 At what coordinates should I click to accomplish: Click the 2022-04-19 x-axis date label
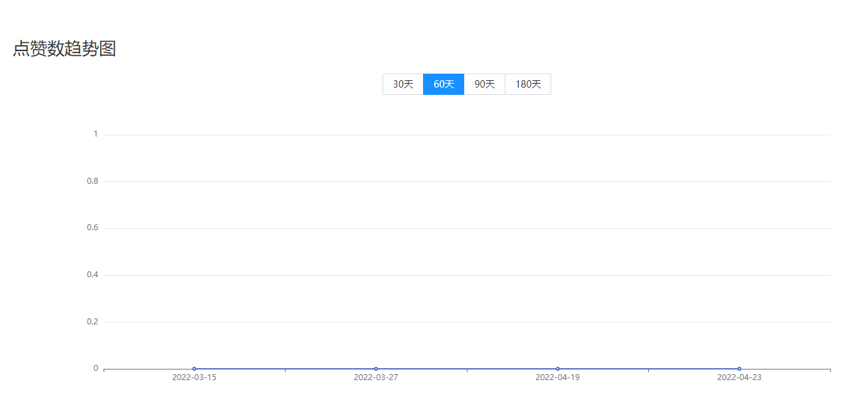558,378
